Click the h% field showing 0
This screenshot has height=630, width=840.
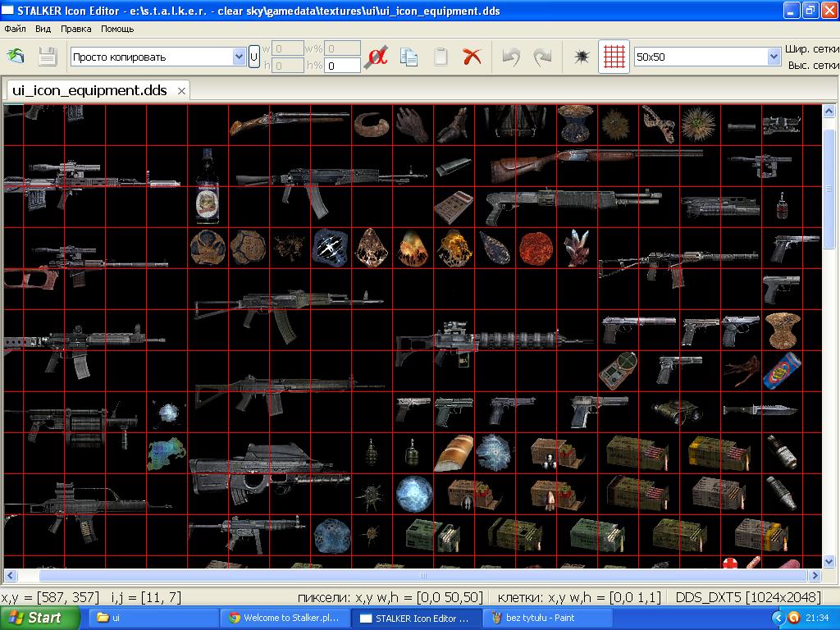[x=342, y=66]
